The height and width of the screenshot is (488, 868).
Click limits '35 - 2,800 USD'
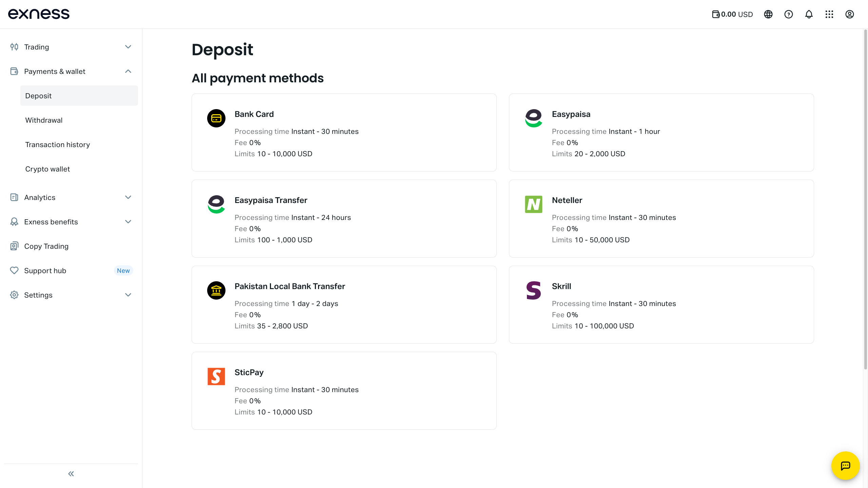coord(282,326)
